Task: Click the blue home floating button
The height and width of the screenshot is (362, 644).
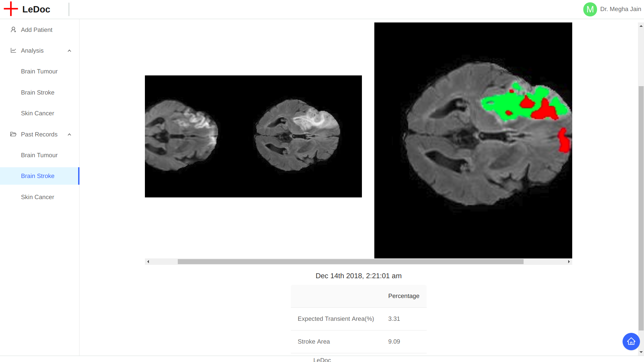Action: click(x=631, y=342)
